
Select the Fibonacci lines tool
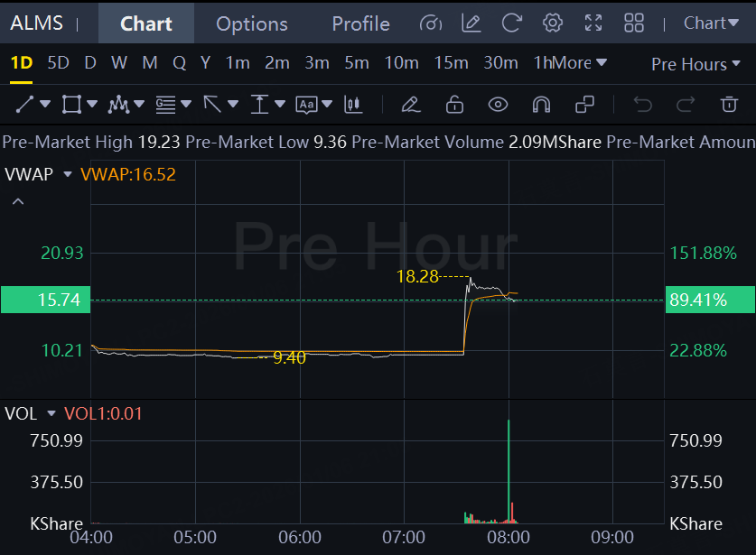(165, 104)
